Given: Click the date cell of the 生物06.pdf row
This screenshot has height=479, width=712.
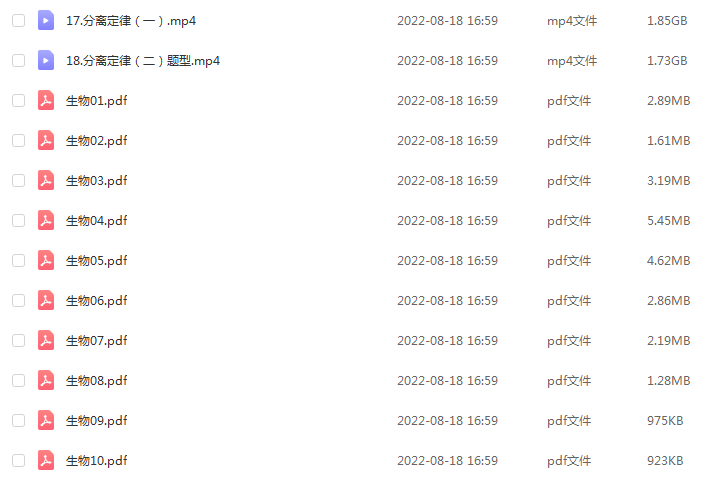Looking at the screenshot, I should pos(447,301).
